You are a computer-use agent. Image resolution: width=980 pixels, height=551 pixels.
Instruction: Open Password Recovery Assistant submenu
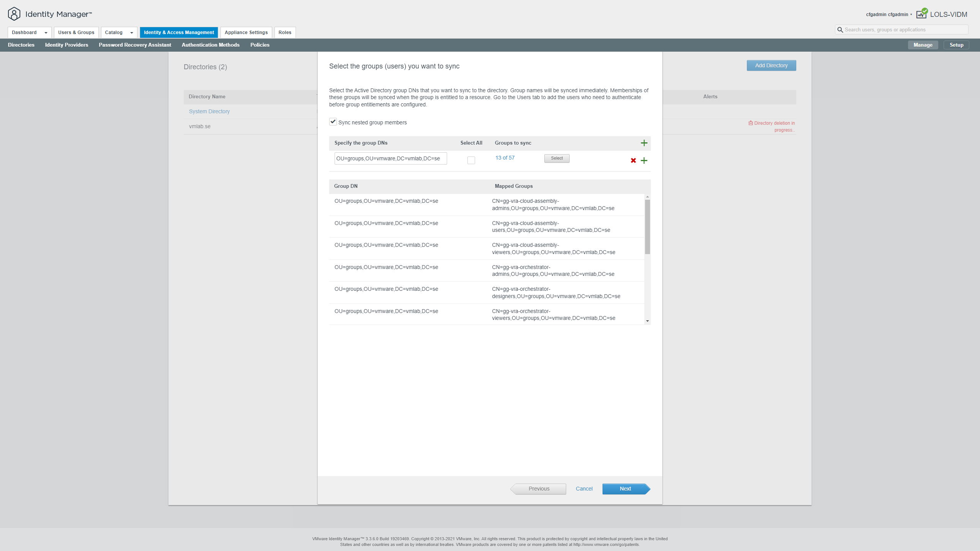coord(135,45)
